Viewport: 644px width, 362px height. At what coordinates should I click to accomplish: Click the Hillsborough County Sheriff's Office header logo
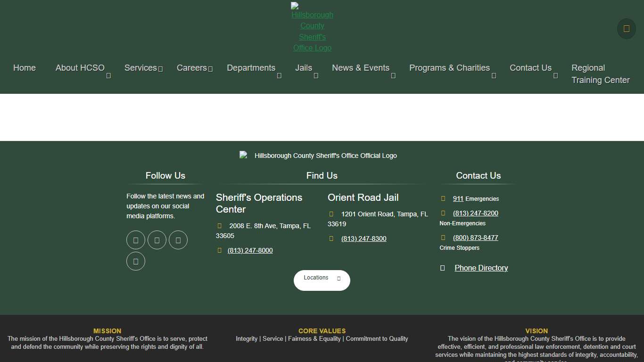(x=312, y=27)
